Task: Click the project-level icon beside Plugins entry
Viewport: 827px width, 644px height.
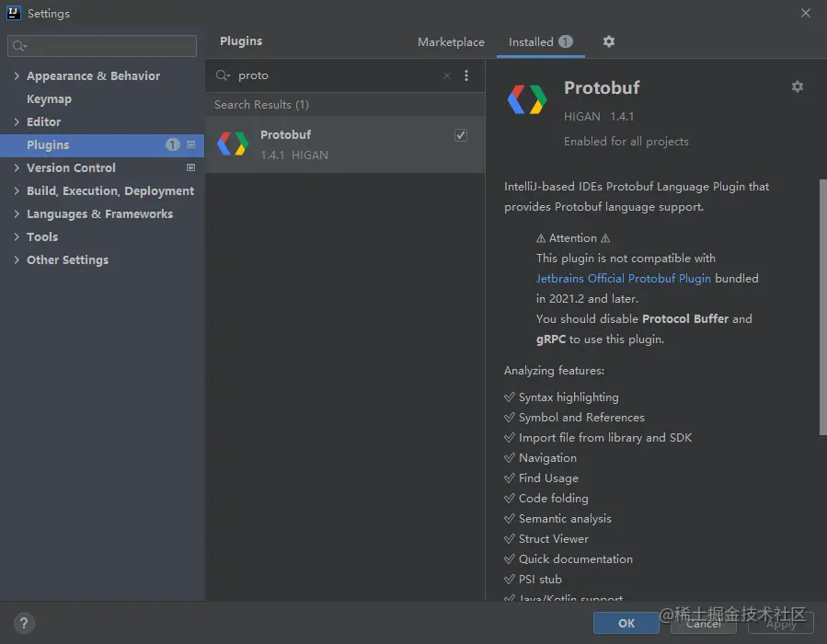Action: click(191, 144)
